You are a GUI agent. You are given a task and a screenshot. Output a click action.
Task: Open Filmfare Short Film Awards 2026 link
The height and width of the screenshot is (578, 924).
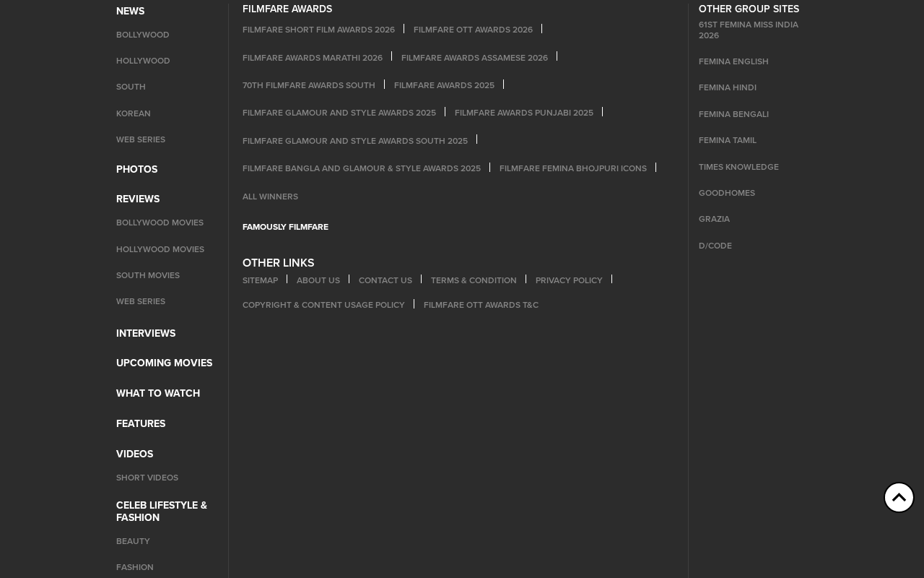coord(318,30)
